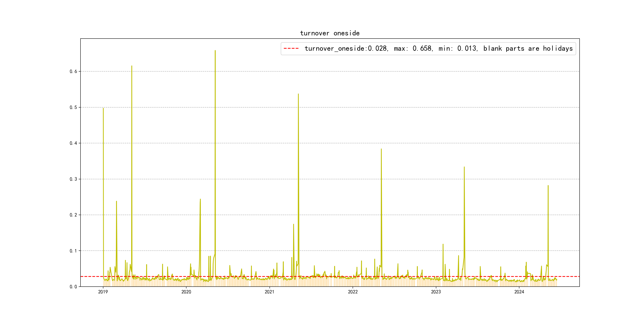644x322 pixels.
Task: Click the 2022 x-axis tick label
Action: [353, 292]
